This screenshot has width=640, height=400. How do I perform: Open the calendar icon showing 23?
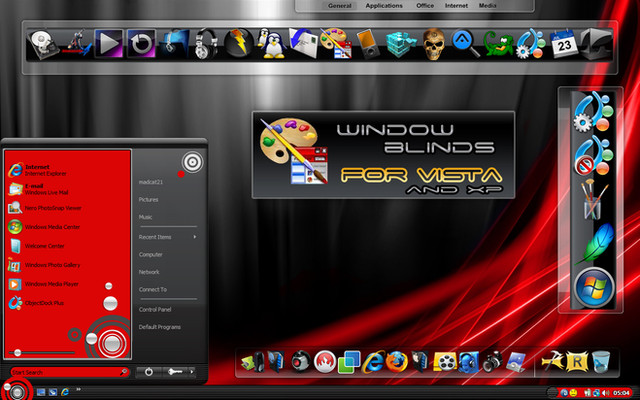pos(564,44)
